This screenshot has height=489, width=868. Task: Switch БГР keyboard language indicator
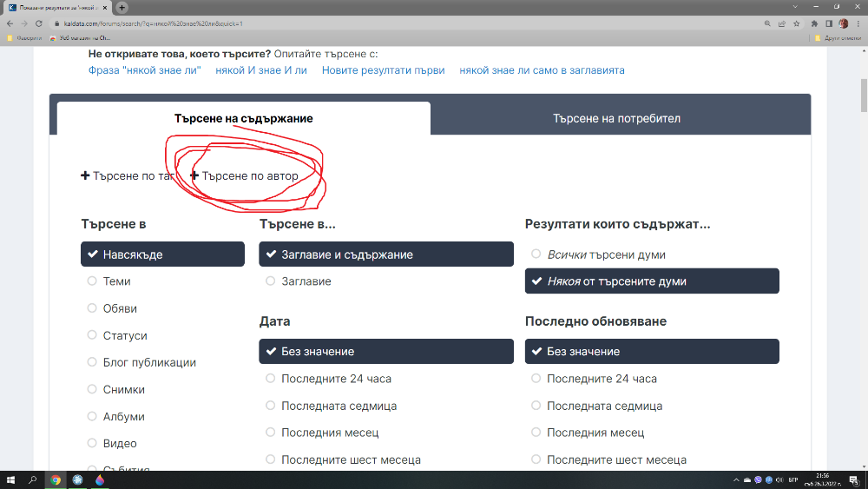[x=793, y=480]
